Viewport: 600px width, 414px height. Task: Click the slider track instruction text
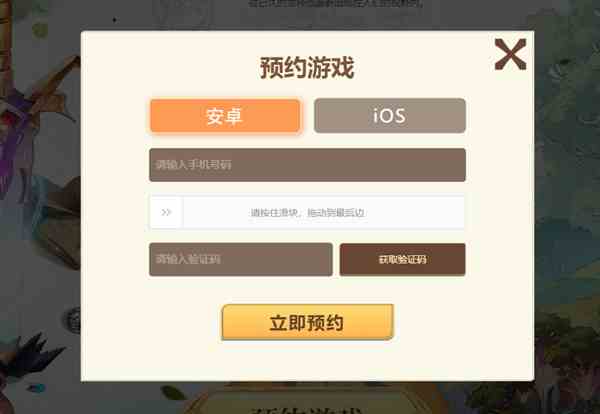(x=307, y=213)
